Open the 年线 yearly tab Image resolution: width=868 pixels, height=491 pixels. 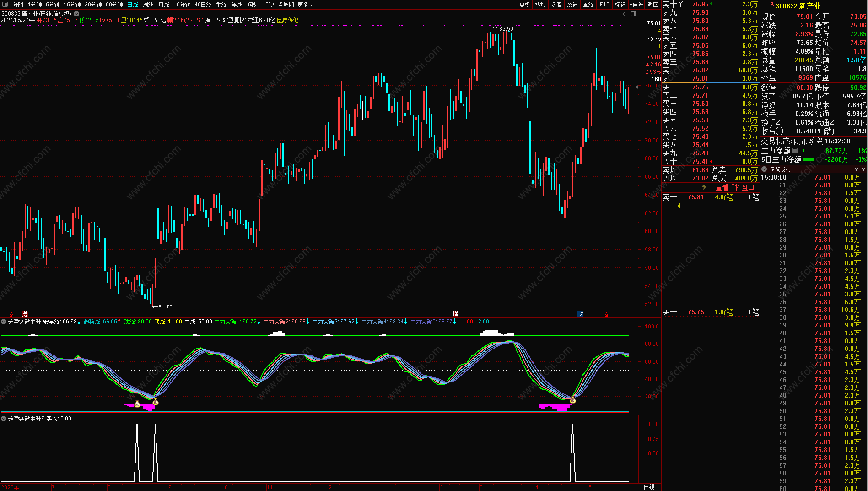click(237, 5)
